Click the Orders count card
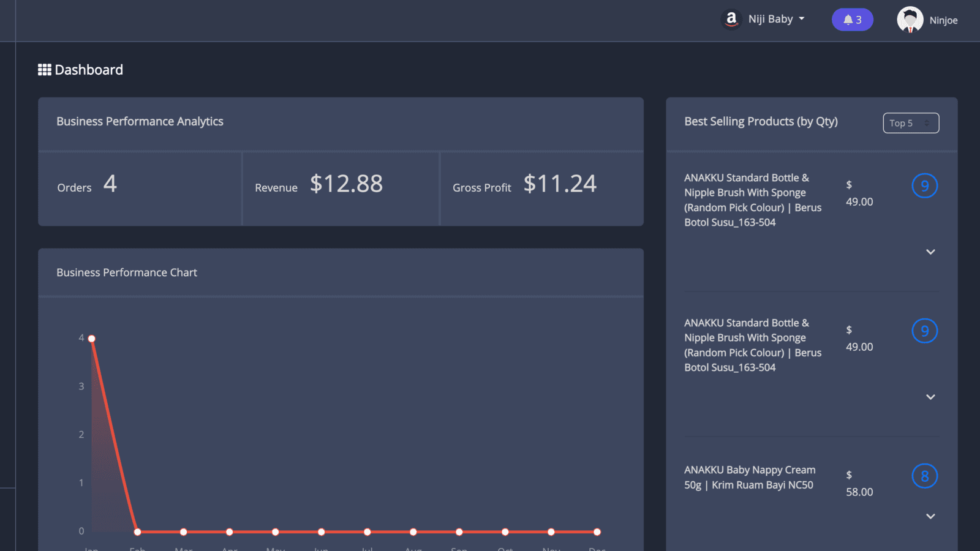980x551 pixels. pos(140,189)
